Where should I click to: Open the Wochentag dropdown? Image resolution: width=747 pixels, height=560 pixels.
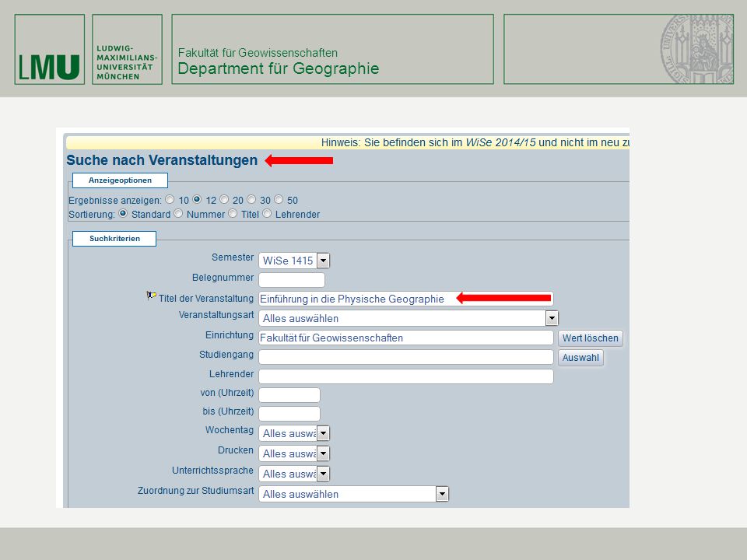294,433
